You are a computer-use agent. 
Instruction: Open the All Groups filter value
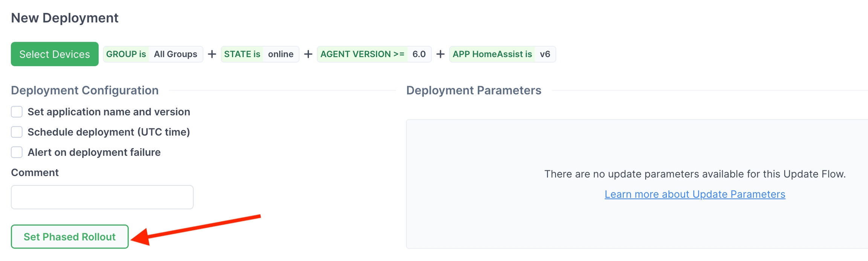click(176, 54)
